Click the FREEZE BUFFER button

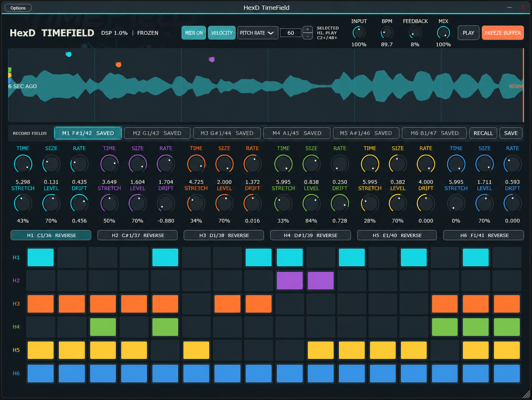[503, 33]
